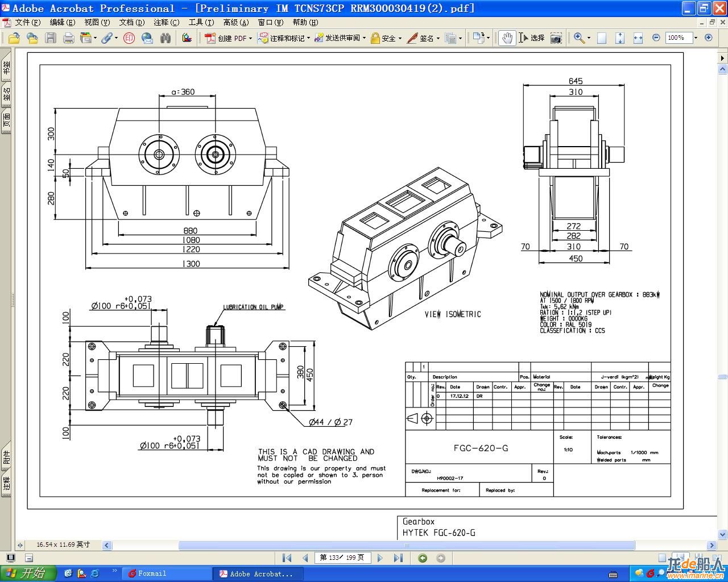Open dropdown arrow beside the paperclip icon

coord(116,38)
